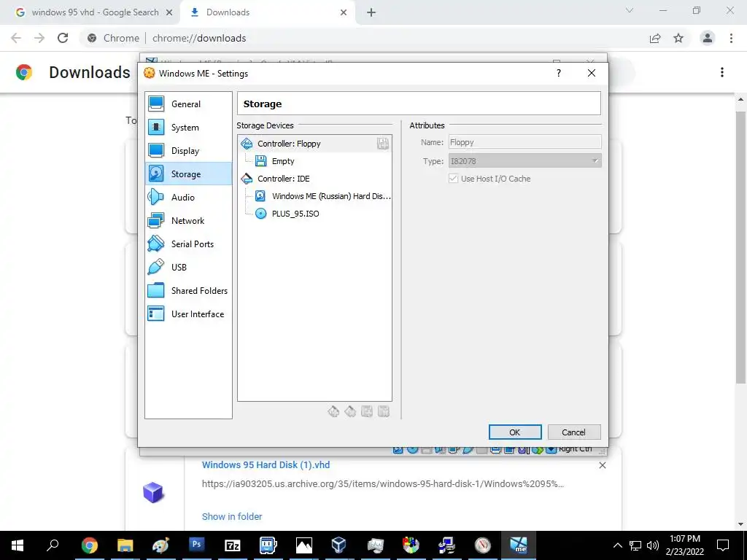The width and height of the screenshot is (747, 560).
Task: Switch to Windows ME VM taskbar icon
Action: [x=519, y=545]
